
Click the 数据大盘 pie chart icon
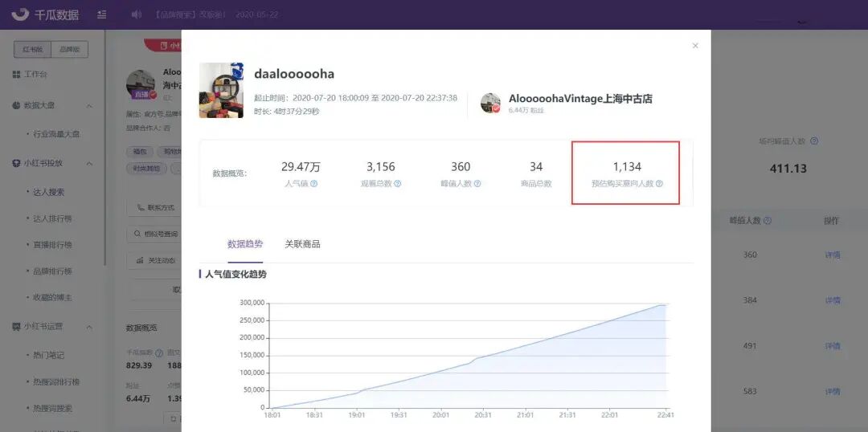pyautogui.click(x=17, y=105)
